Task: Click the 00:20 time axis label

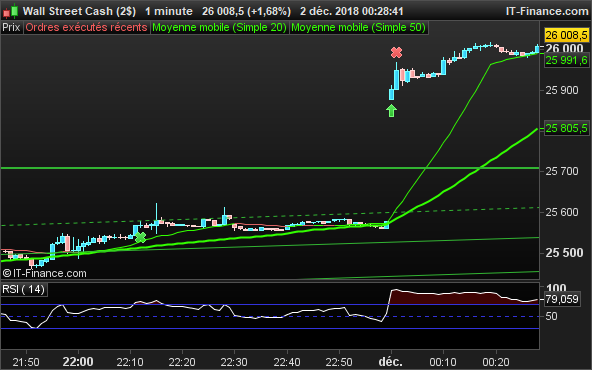Action: [496, 362]
